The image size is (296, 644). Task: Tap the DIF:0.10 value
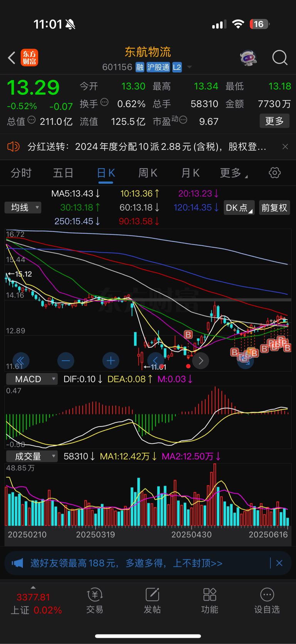click(x=83, y=379)
